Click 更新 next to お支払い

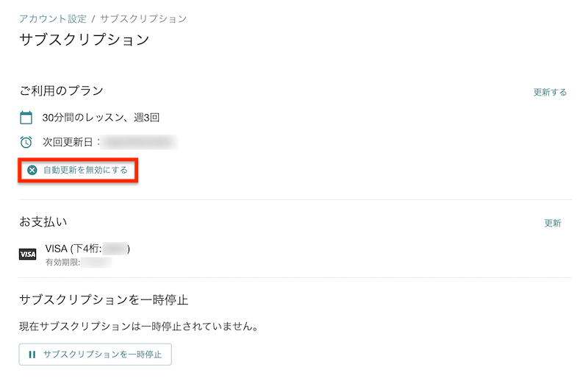pyautogui.click(x=553, y=223)
